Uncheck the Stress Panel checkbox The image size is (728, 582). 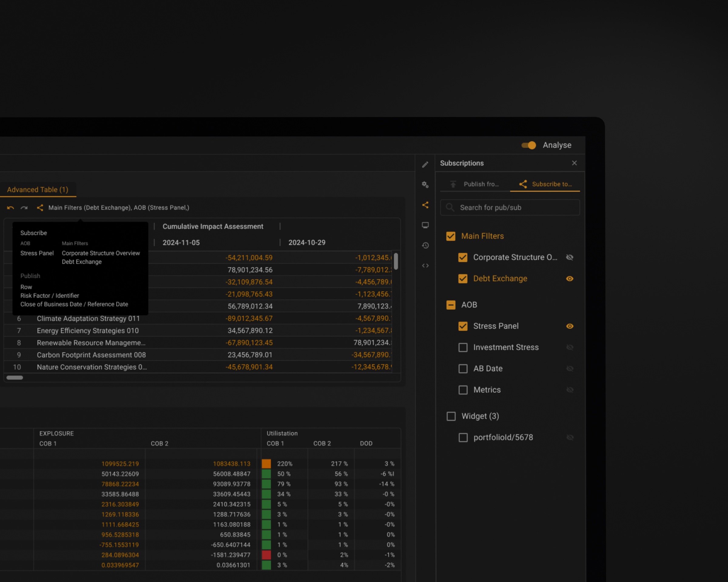coord(463,326)
